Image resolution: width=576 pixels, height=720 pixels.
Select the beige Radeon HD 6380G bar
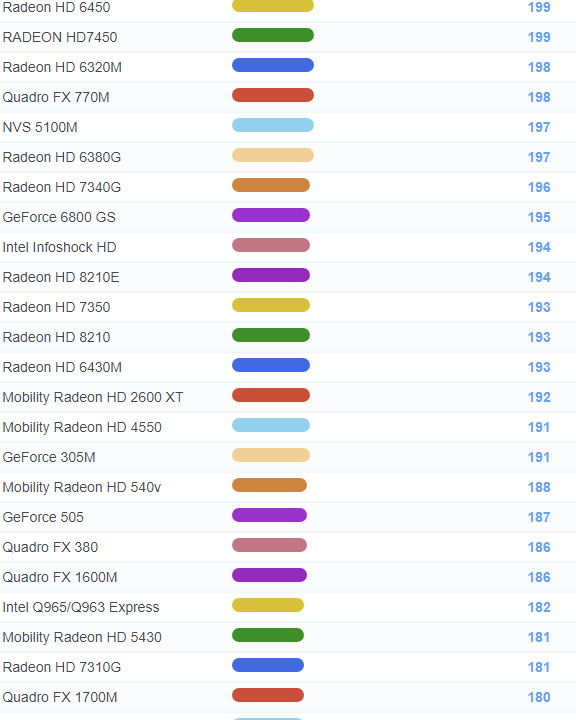[273, 155]
